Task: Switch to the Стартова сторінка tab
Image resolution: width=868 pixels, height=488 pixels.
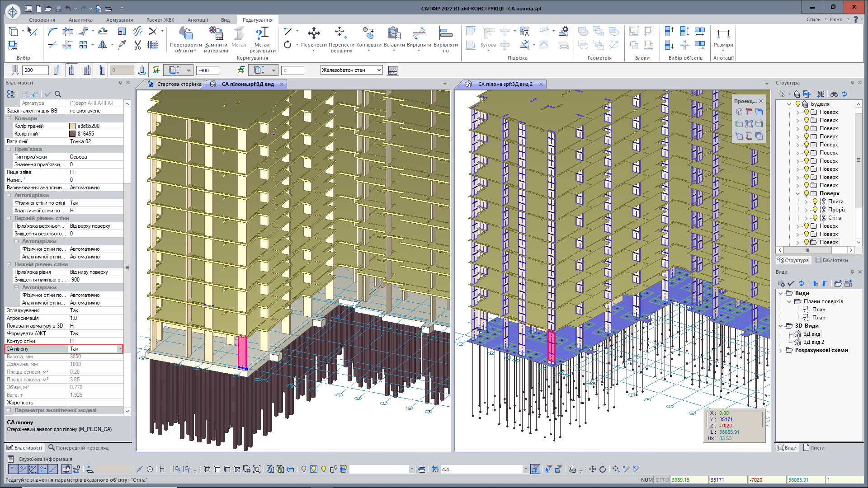Action: 179,84
